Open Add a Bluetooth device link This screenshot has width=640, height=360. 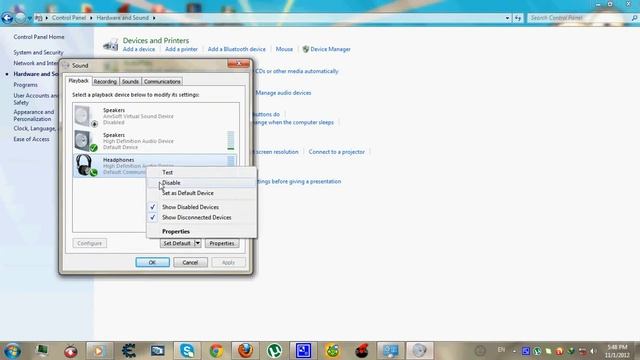[237, 49]
